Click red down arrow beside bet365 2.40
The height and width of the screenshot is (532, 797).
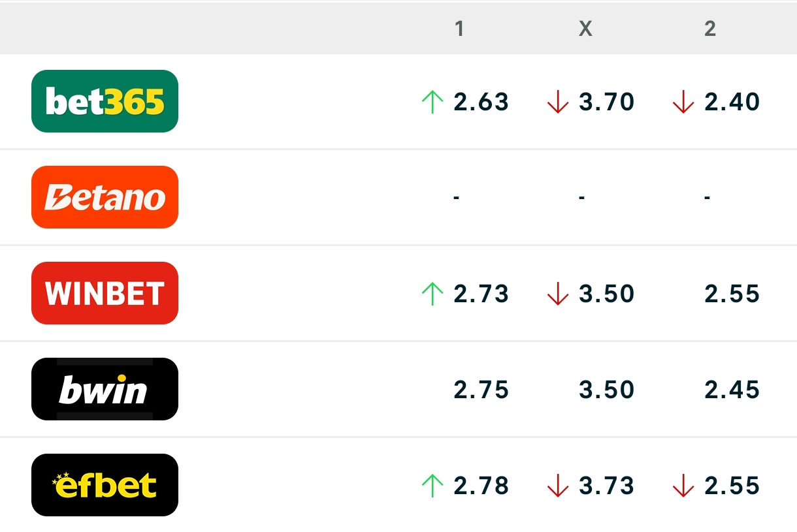pyautogui.click(x=683, y=102)
